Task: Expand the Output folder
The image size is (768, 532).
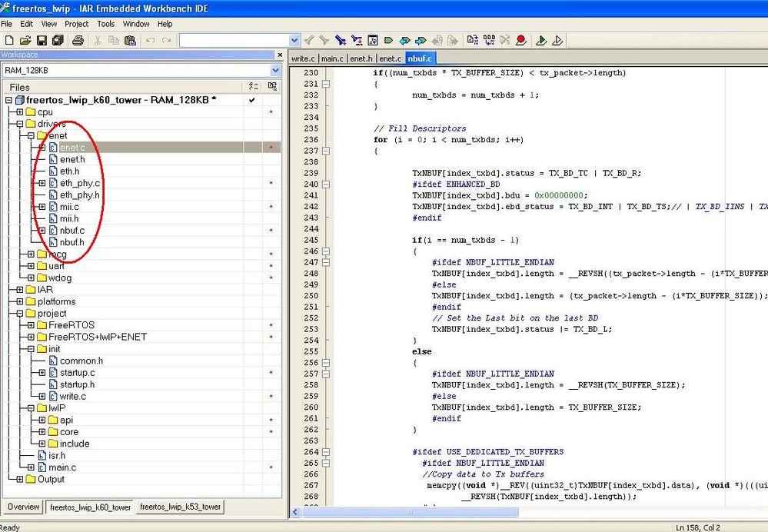Action: pos(19,479)
